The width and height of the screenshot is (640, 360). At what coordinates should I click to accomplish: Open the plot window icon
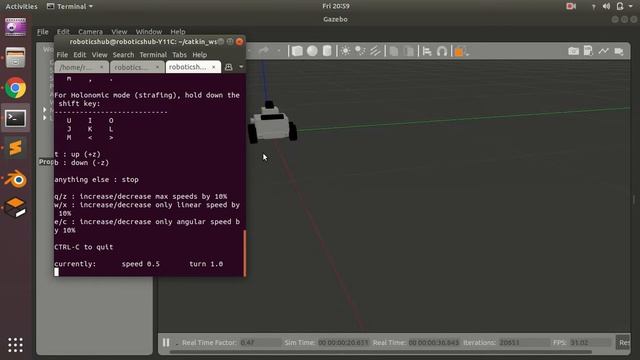(603, 51)
